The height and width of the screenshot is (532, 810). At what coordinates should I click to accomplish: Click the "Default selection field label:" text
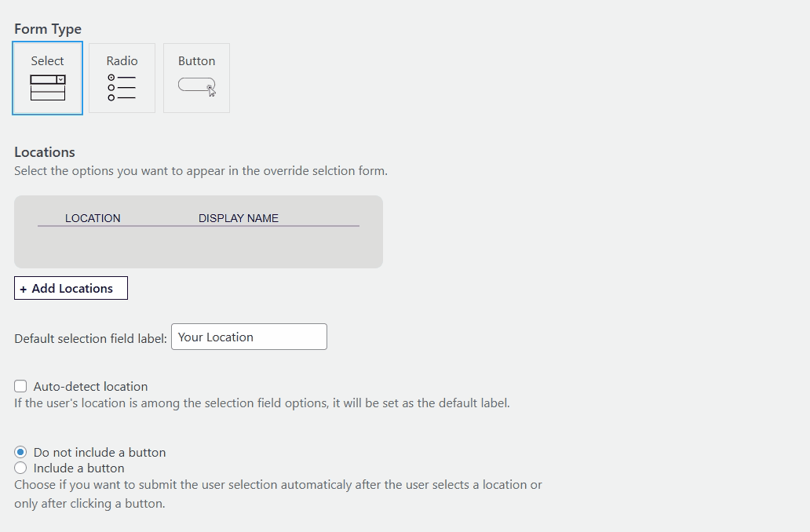pyautogui.click(x=90, y=338)
